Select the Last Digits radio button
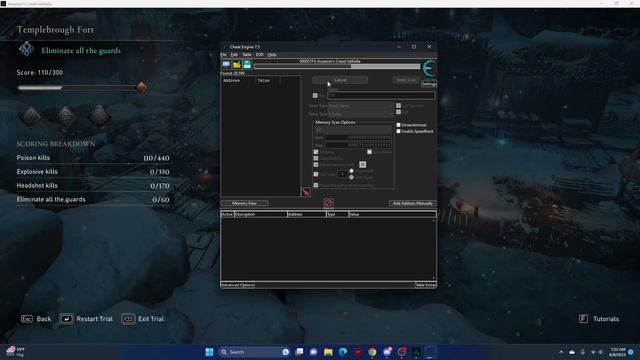The image size is (640, 360). [351, 178]
